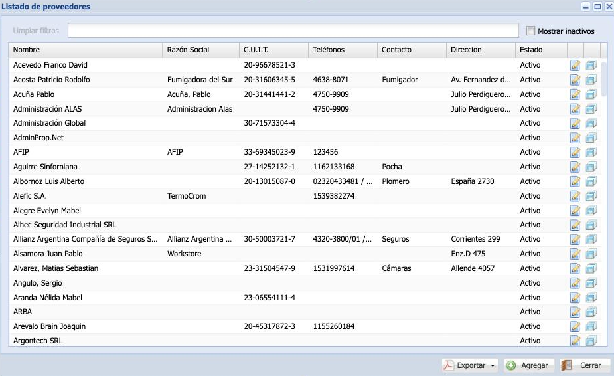Edit the Alvarez, Matias Sebastian entry

pos(575,268)
